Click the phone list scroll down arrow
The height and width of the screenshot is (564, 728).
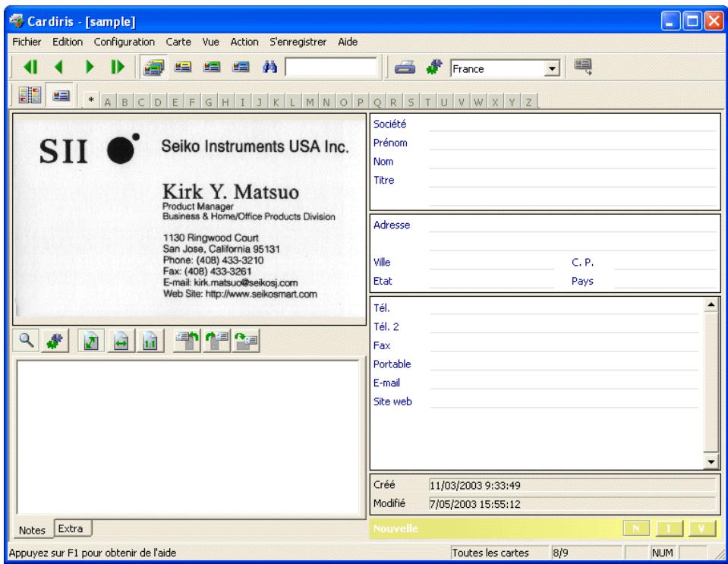click(x=711, y=462)
